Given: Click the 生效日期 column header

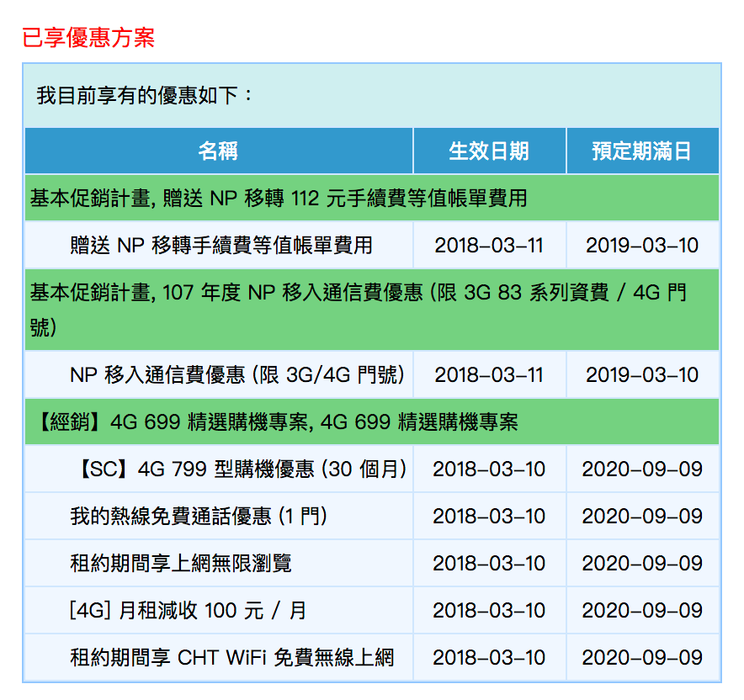Looking at the screenshot, I should (489, 151).
